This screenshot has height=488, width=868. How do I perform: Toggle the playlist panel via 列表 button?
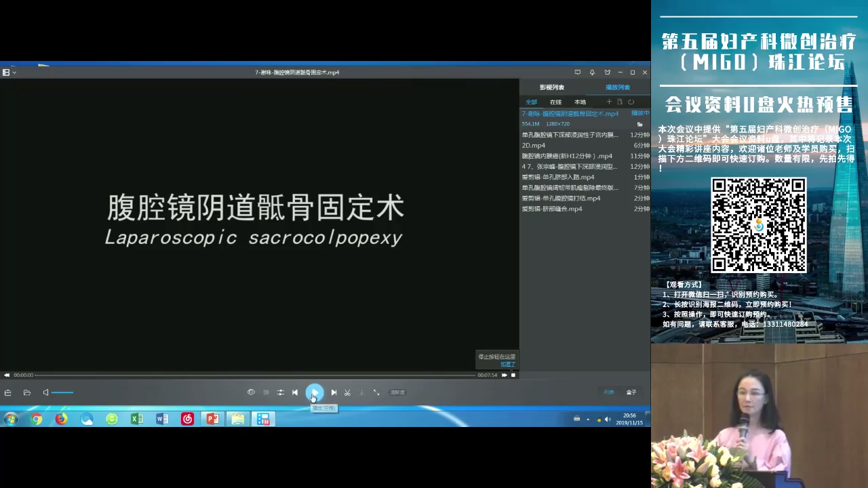click(x=609, y=392)
